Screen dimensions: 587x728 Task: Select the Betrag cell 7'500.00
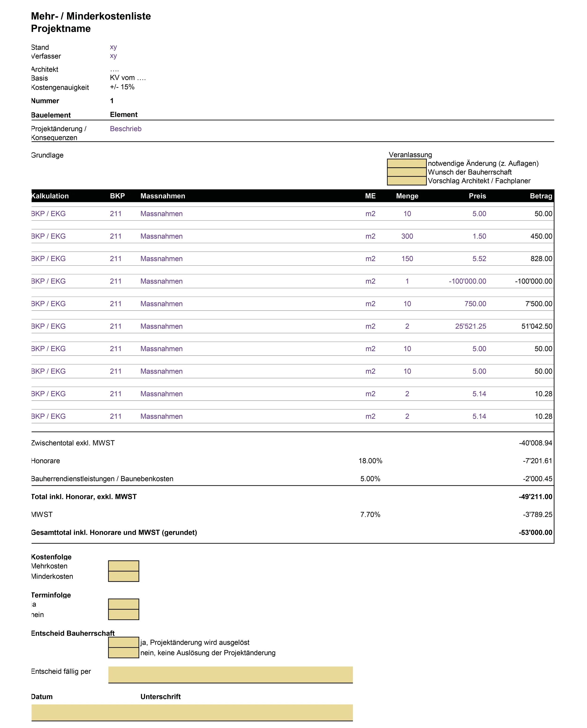pyautogui.click(x=539, y=304)
